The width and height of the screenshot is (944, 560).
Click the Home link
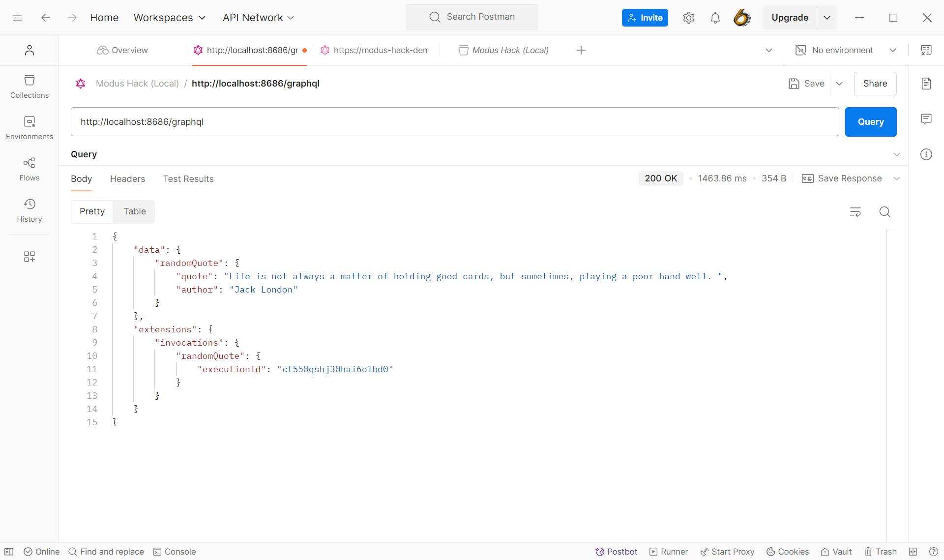[x=104, y=18]
